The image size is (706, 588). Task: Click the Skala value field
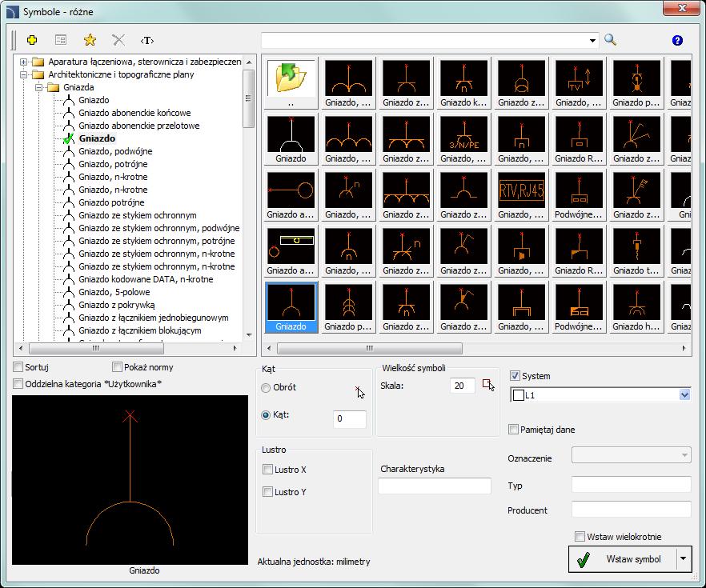[462, 386]
